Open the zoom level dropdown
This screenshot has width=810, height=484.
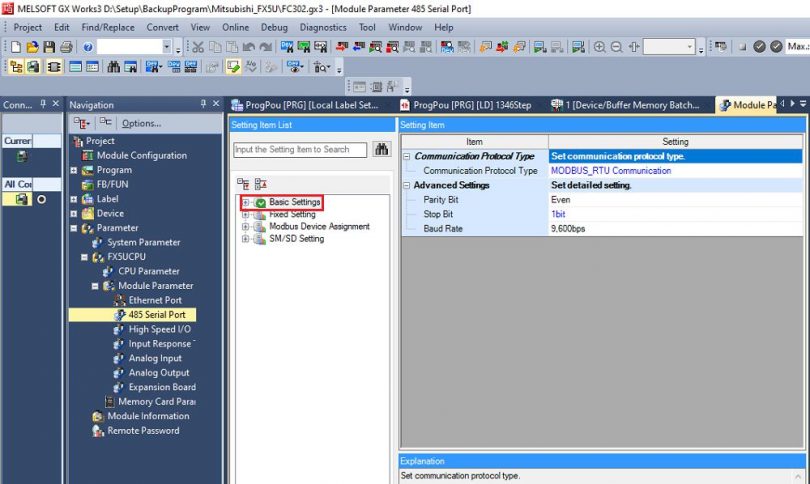coord(689,47)
